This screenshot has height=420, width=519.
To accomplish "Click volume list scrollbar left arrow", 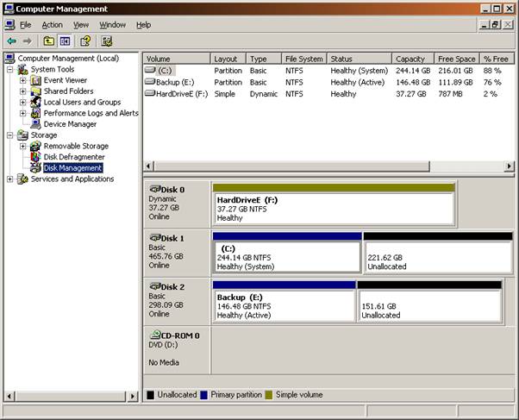I will pos(148,166).
